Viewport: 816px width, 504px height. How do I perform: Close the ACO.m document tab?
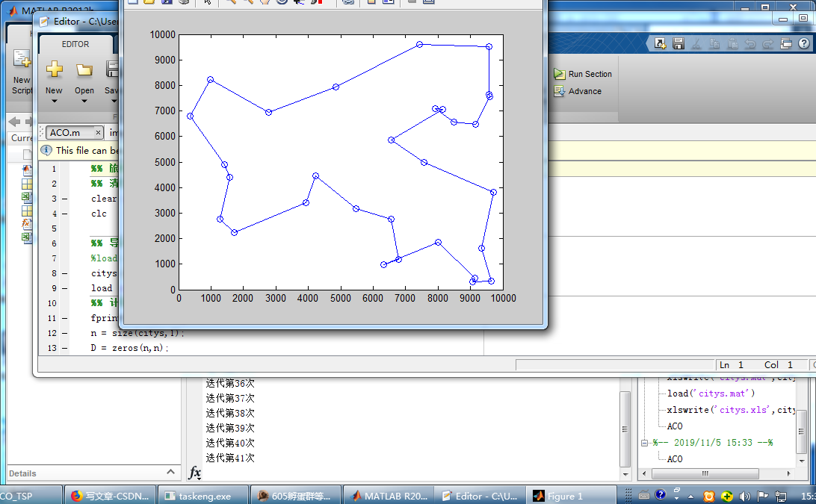coord(98,133)
